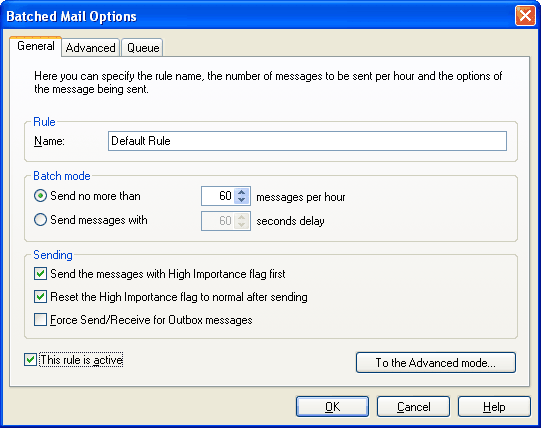
Task: Uncheck 'This rule is active' checkbox
Action: tap(30, 360)
